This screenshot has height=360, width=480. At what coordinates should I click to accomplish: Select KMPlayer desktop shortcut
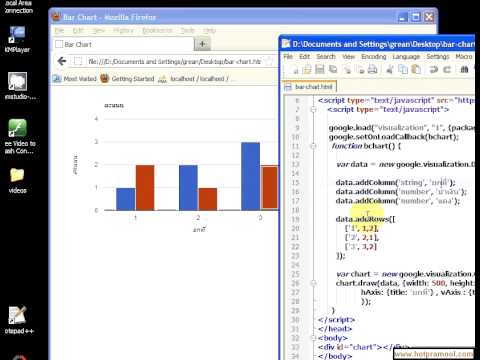[x=17, y=40]
